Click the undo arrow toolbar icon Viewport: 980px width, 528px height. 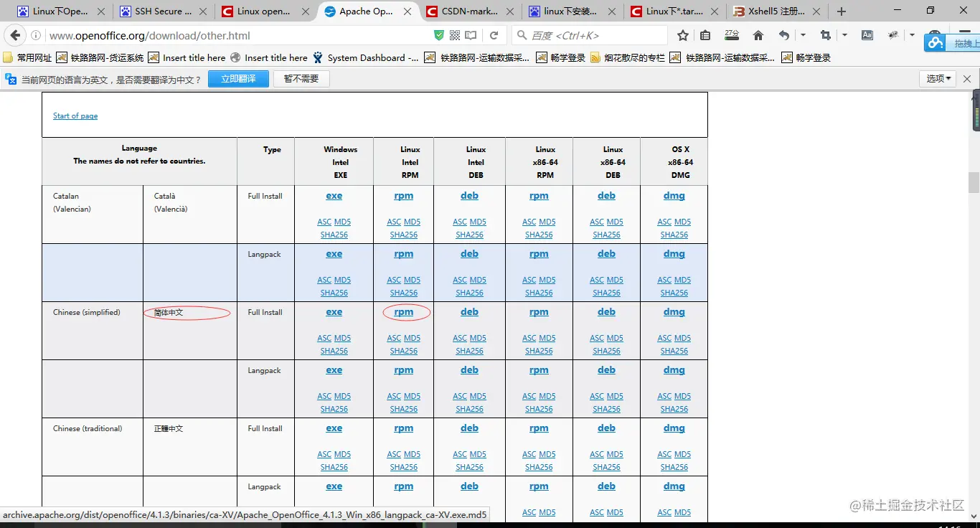pos(784,35)
